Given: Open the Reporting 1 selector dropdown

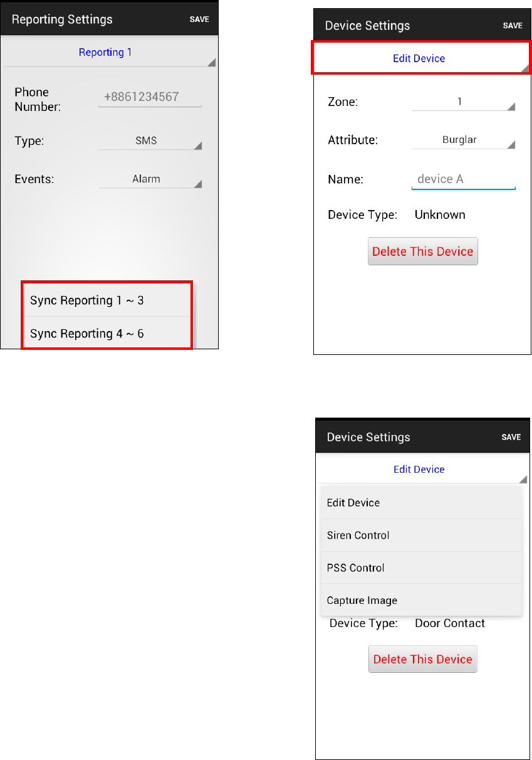Looking at the screenshot, I should pos(109,53).
